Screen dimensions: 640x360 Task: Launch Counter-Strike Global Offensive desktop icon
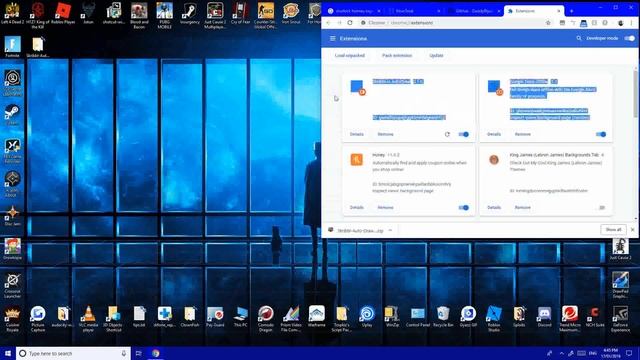click(x=266, y=15)
